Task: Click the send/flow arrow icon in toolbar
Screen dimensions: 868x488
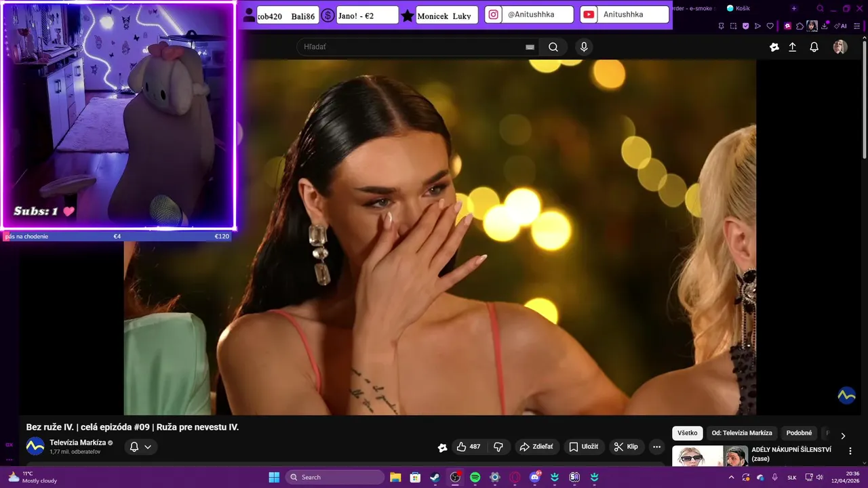Action: (x=757, y=26)
